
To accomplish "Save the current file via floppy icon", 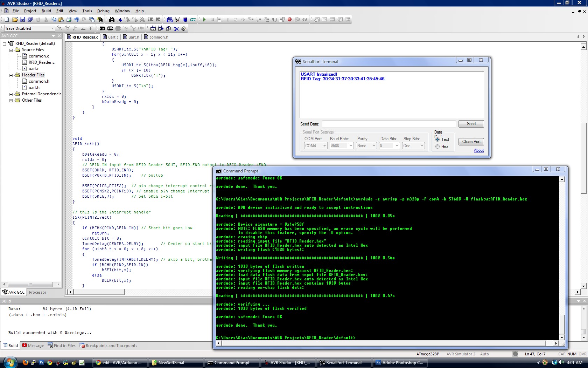I will 22,20.
